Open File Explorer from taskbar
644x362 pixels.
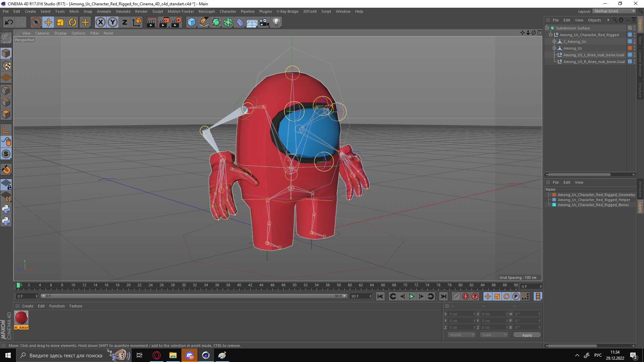point(173,355)
